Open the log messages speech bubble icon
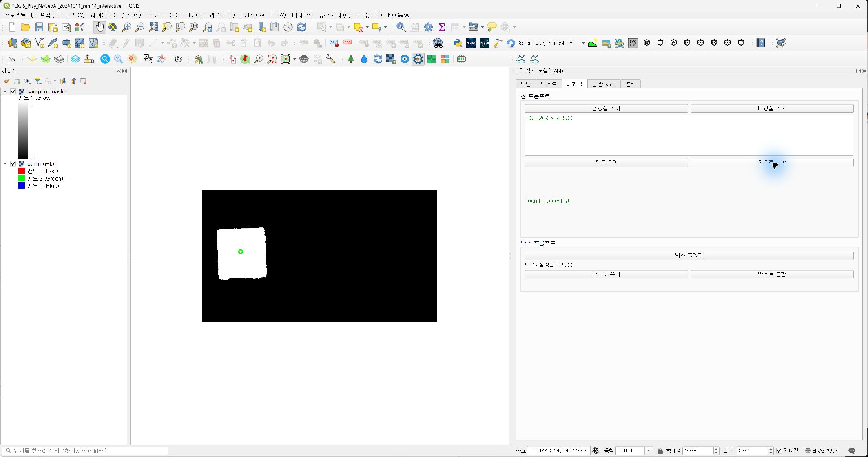 coord(852,450)
